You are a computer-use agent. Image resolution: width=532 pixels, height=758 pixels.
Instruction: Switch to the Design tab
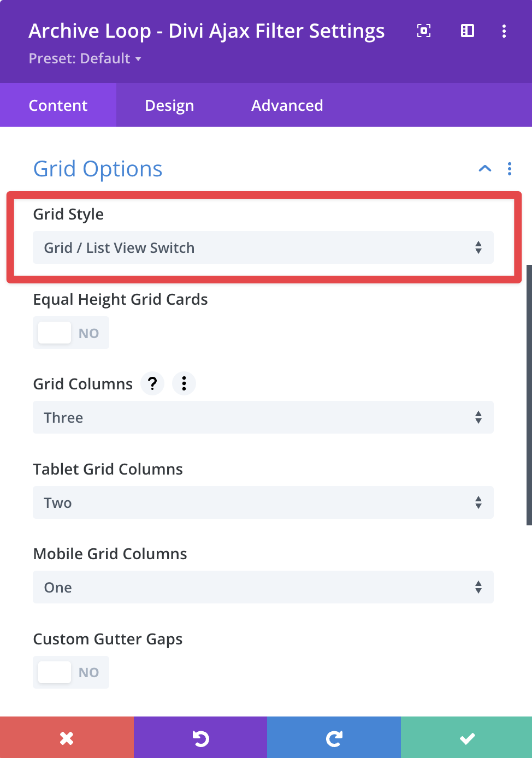pos(169,105)
